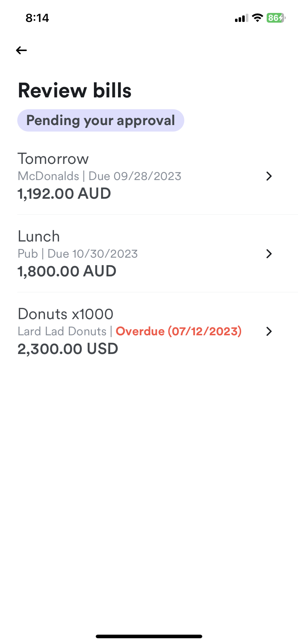Screen dimensions: 298x644
Task: Tap the 1,192.00 AUD amount
Action: point(64,194)
